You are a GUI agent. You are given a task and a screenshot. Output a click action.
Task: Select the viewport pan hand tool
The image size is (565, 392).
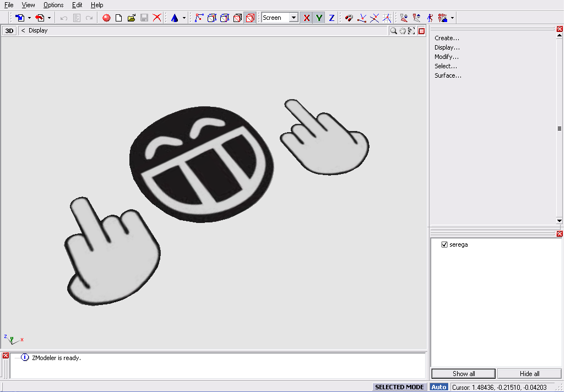(403, 31)
